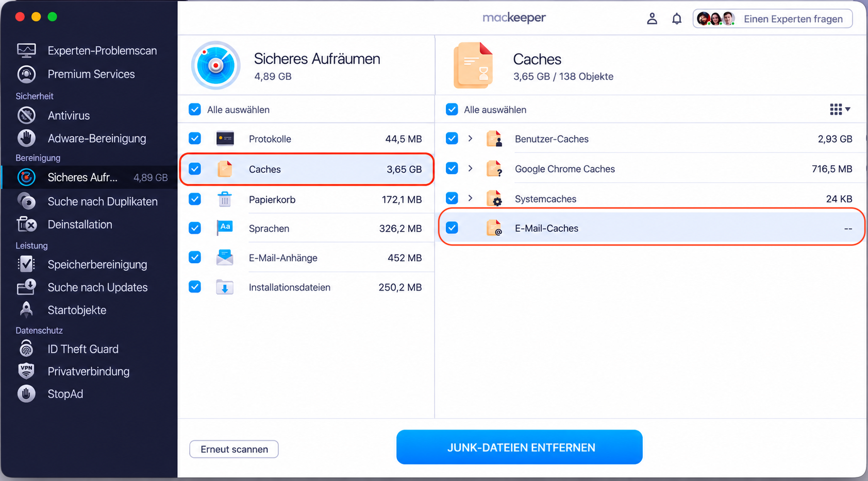This screenshot has width=868, height=481.
Task: Uncheck Alle auswählen in Caches panel
Action: (x=452, y=109)
